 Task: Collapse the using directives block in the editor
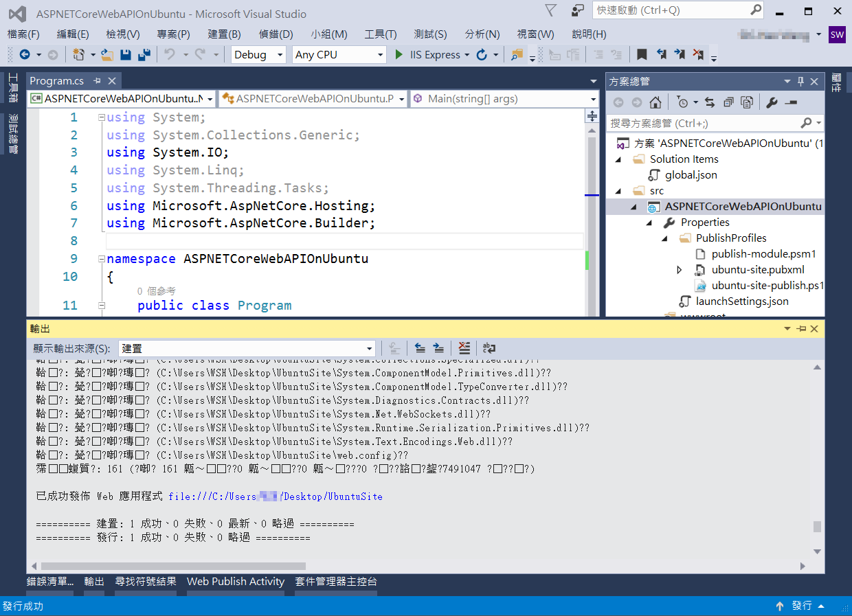pos(101,117)
